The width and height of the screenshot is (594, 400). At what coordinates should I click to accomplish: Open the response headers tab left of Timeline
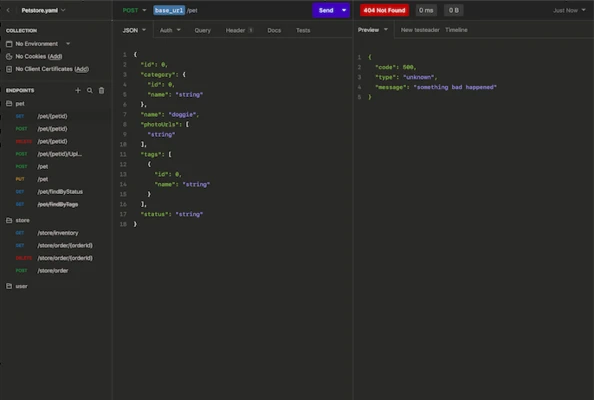420,30
